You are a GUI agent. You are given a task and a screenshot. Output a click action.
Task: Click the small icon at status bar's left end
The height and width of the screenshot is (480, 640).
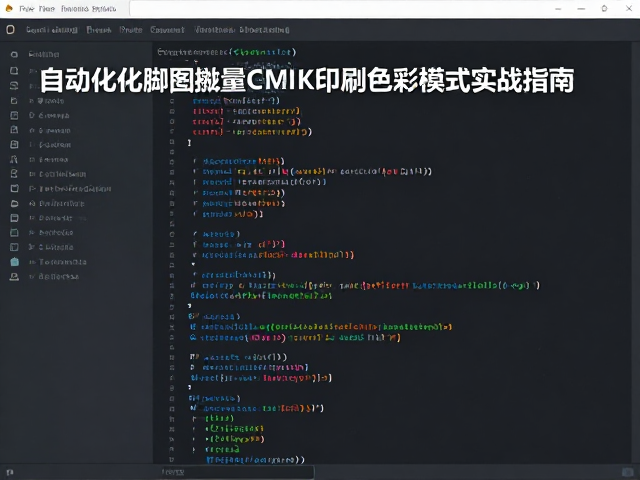point(10,472)
